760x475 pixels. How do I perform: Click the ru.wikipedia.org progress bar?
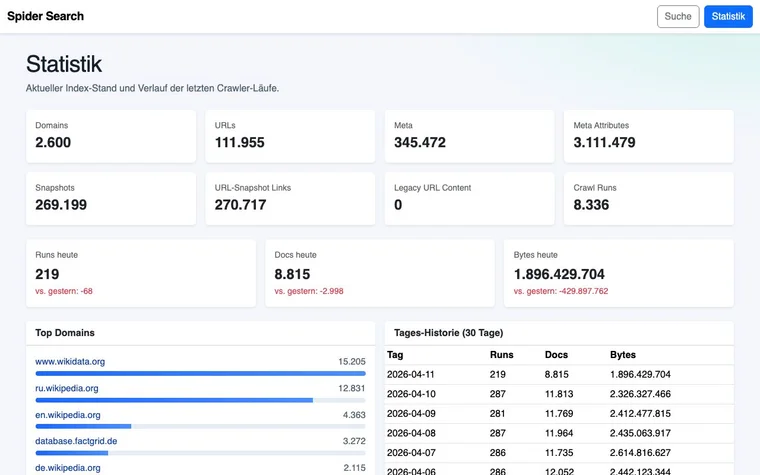tap(200, 400)
